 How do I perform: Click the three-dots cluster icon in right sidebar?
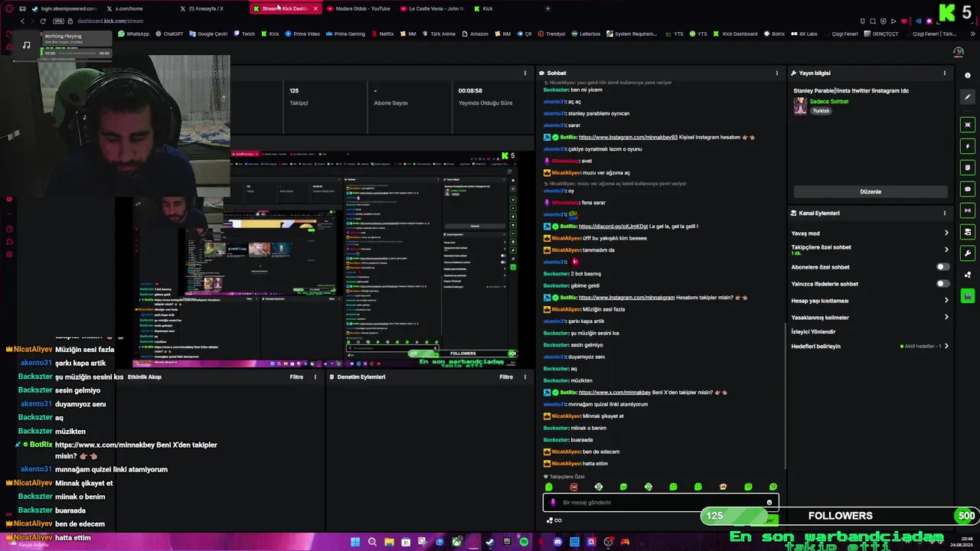pos(968,275)
